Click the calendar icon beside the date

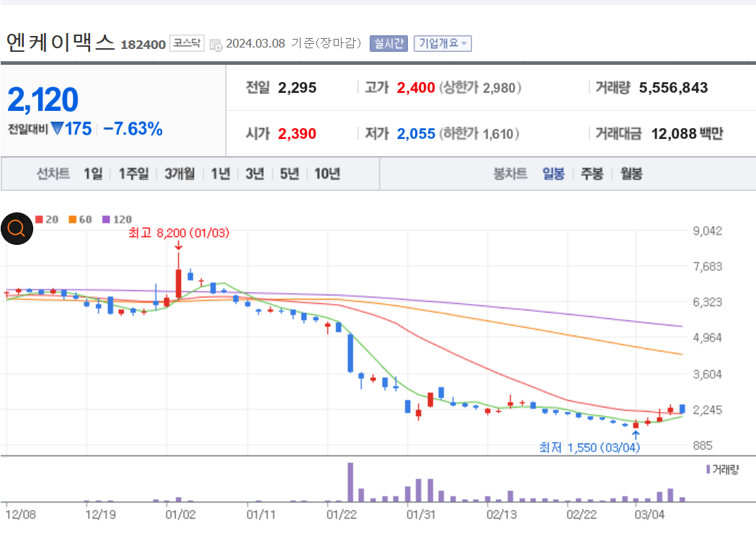215,45
